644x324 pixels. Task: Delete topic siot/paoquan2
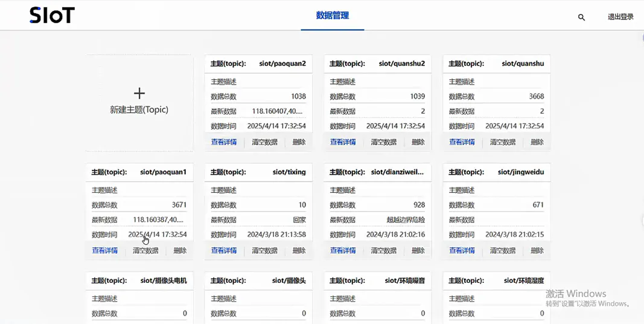point(299,142)
